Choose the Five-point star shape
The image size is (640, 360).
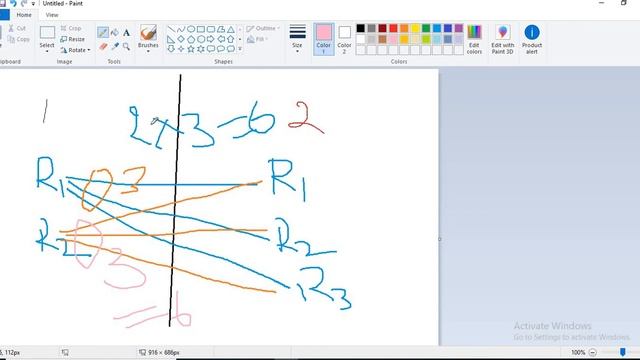tap(191, 49)
